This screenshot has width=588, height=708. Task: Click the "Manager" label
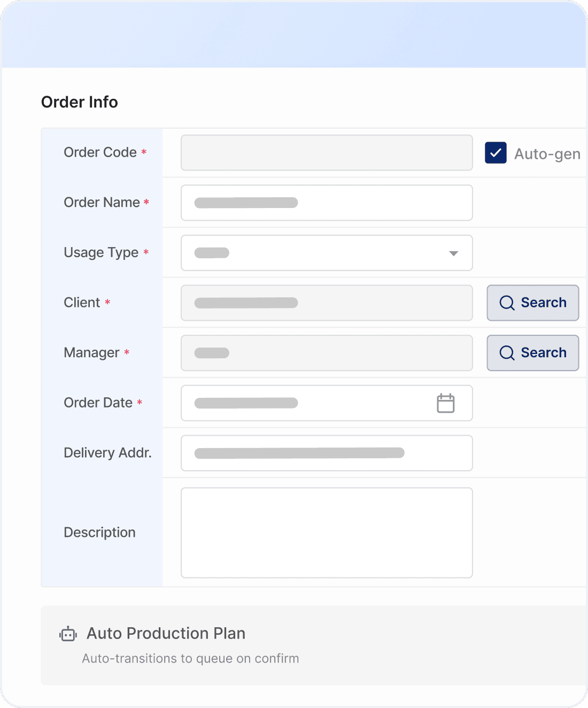[91, 353]
